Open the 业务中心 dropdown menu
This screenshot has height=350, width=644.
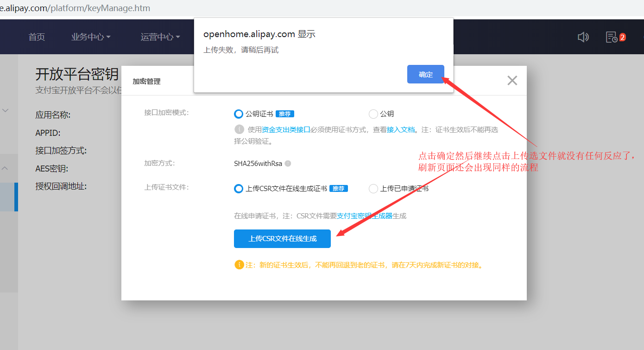(x=91, y=37)
